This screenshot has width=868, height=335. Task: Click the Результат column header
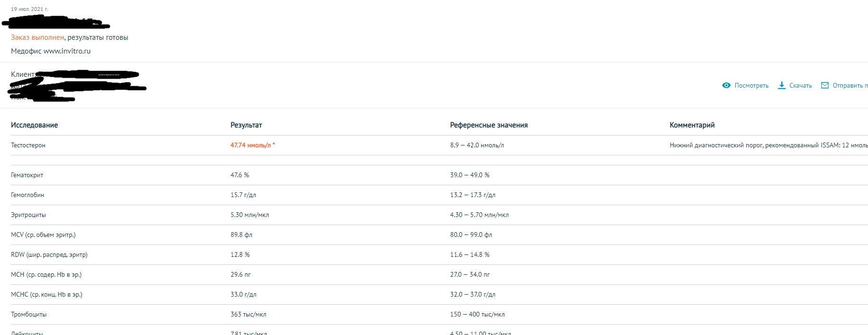(246, 125)
